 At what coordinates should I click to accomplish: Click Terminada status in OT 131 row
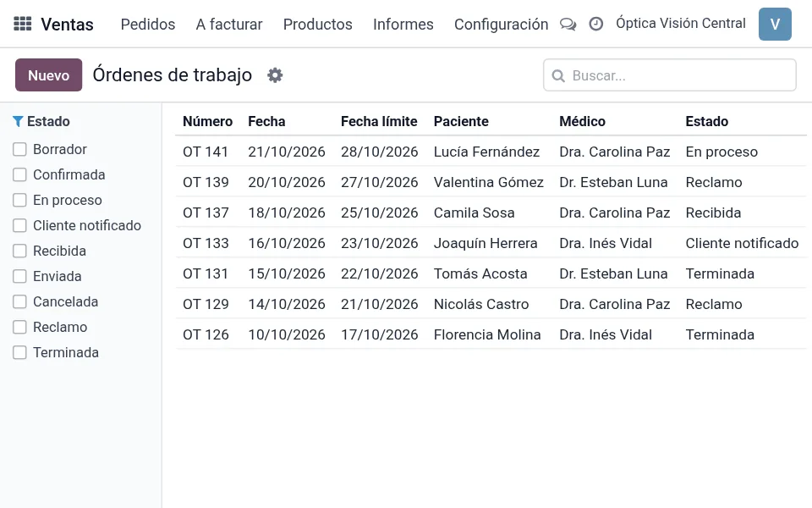coord(720,273)
